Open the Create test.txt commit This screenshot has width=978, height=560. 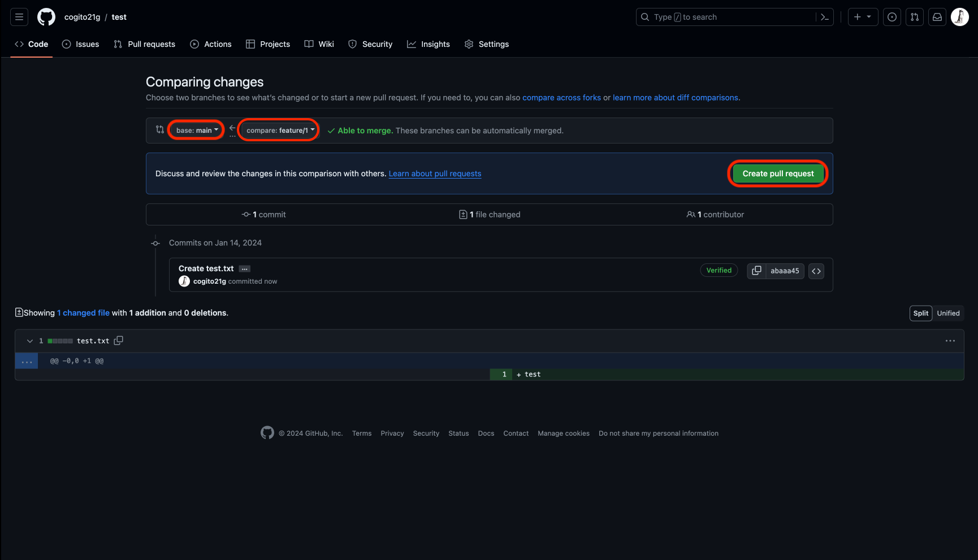pyautogui.click(x=206, y=268)
